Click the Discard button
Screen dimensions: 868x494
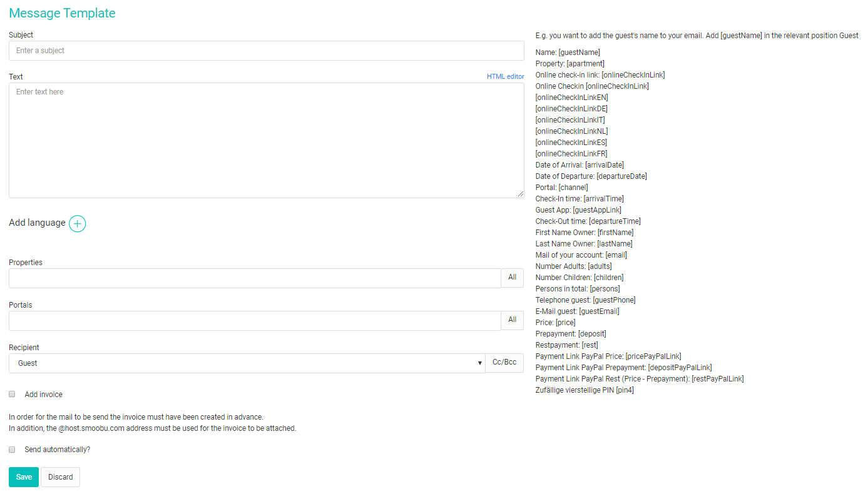(x=61, y=477)
